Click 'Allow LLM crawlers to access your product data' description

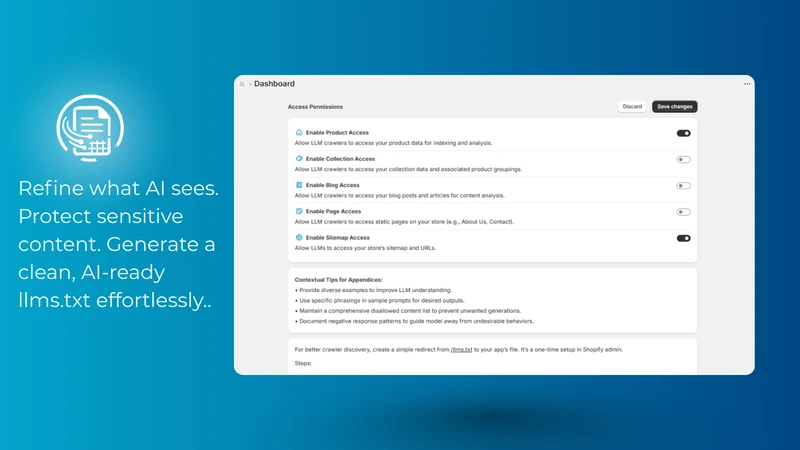[x=393, y=143]
